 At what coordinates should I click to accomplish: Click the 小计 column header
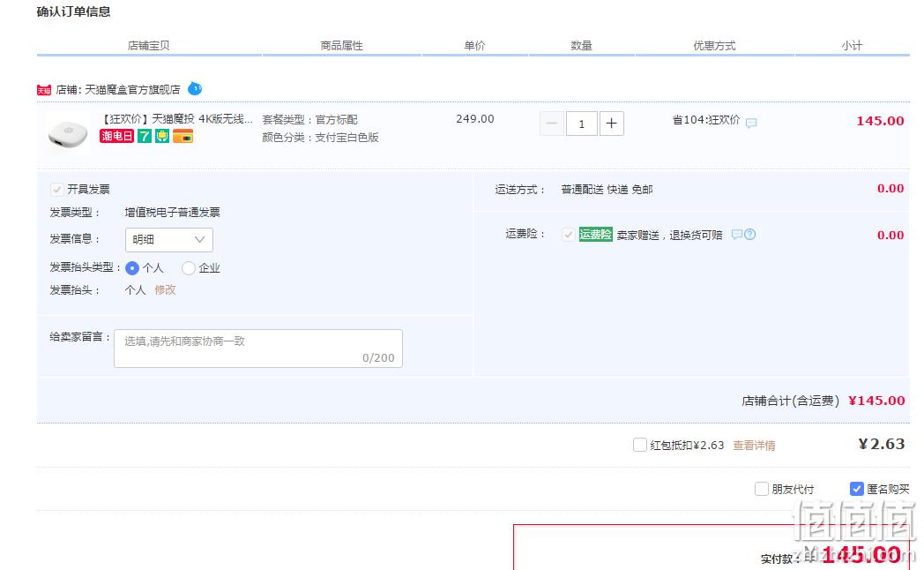[852, 45]
